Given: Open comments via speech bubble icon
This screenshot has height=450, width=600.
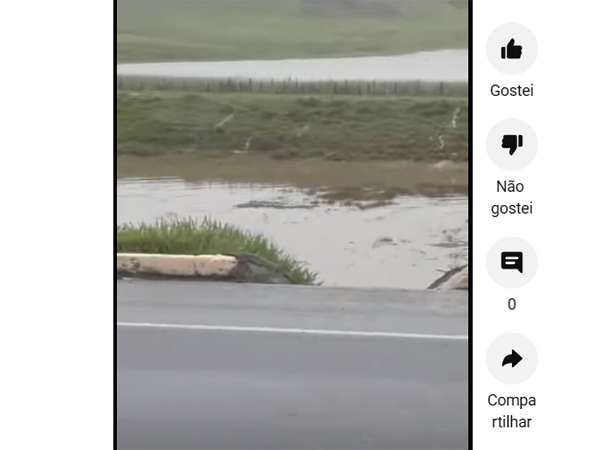Looking at the screenshot, I should pyautogui.click(x=512, y=262).
